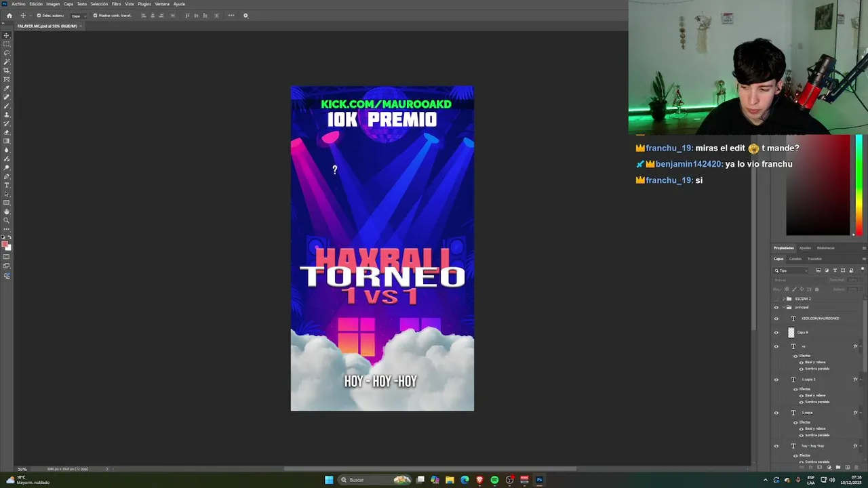
Task: Hide the 'vs' text layer
Action: pos(776,346)
